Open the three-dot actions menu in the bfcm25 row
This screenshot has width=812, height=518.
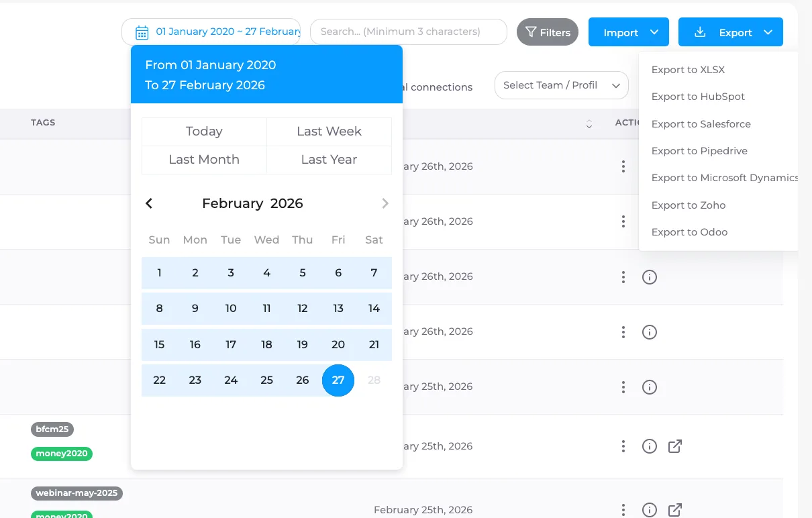coord(623,446)
